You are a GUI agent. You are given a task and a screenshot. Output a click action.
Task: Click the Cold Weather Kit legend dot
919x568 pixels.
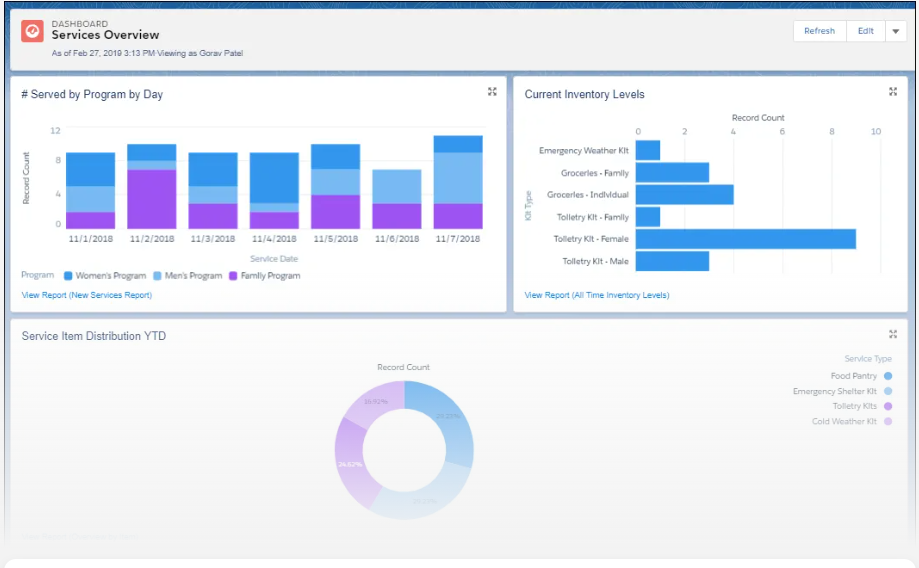pos(888,421)
